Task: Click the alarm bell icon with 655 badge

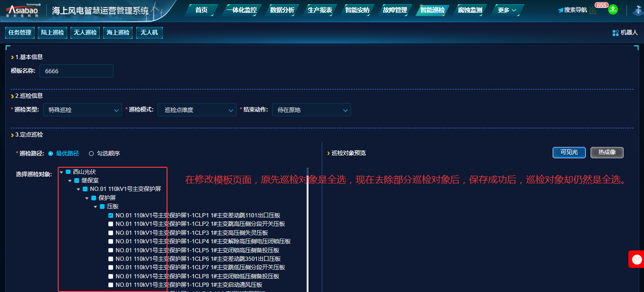Action: tap(593, 10)
